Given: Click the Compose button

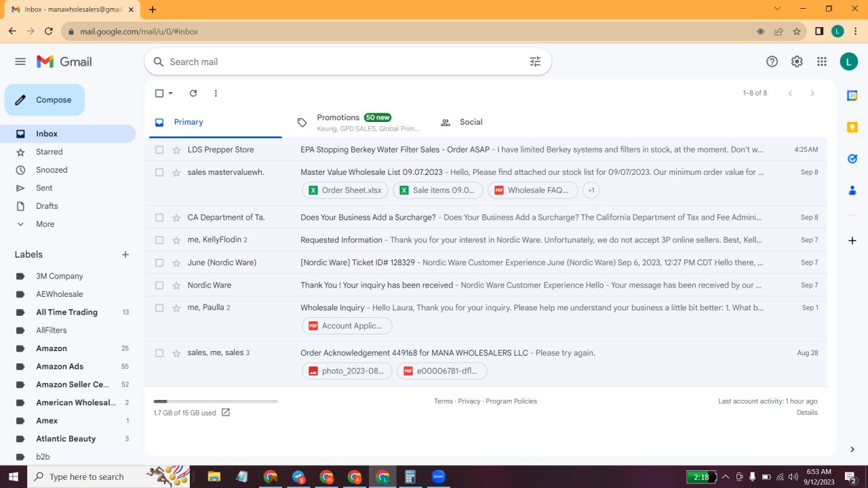Looking at the screenshot, I should [45, 100].
